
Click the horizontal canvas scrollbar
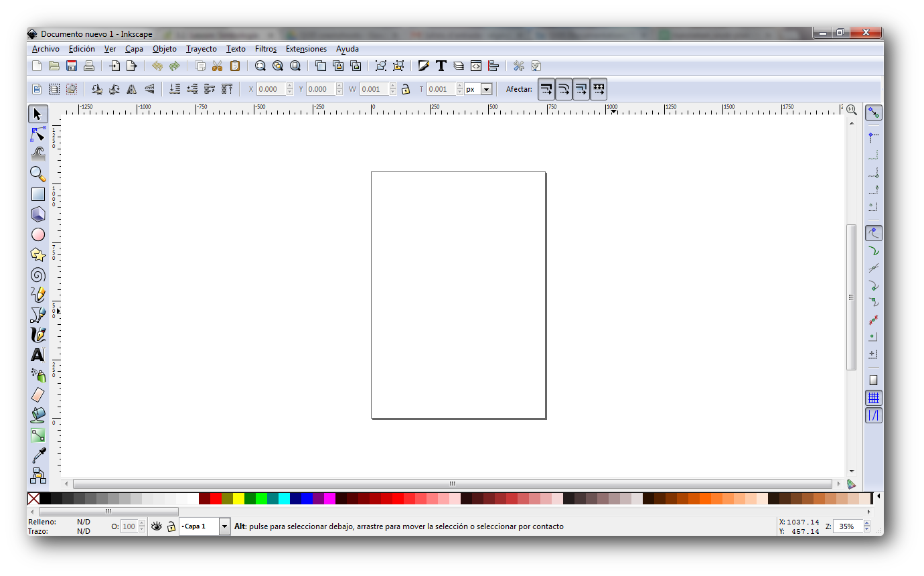point(453,484)
